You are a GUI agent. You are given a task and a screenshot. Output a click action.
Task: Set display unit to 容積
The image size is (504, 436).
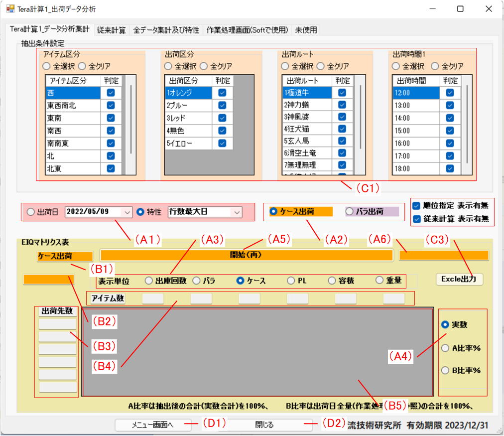[332, 281]
